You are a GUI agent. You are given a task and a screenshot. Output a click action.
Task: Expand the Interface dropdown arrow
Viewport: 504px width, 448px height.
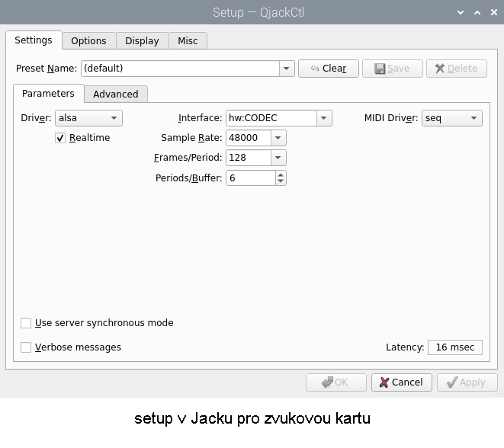(324, 118)
